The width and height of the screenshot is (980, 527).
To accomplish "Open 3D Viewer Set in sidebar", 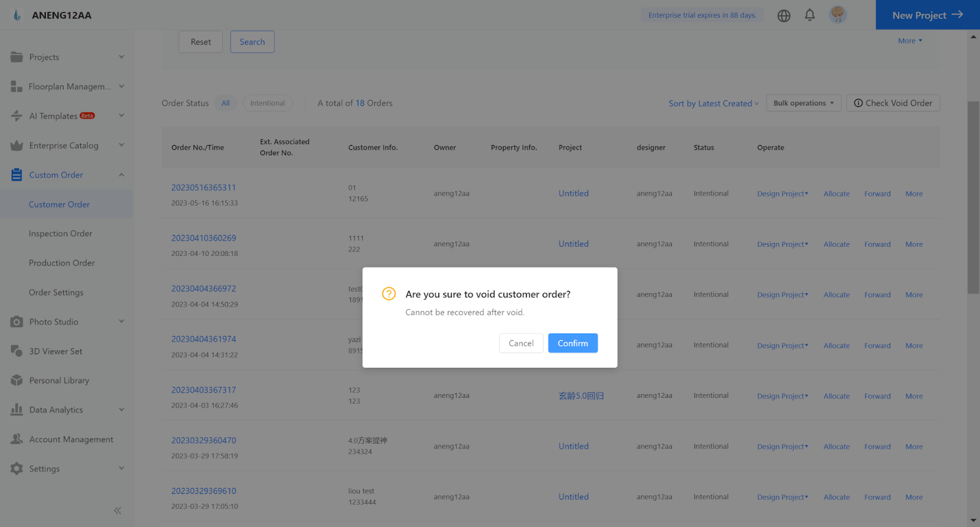I will point(56,351).
